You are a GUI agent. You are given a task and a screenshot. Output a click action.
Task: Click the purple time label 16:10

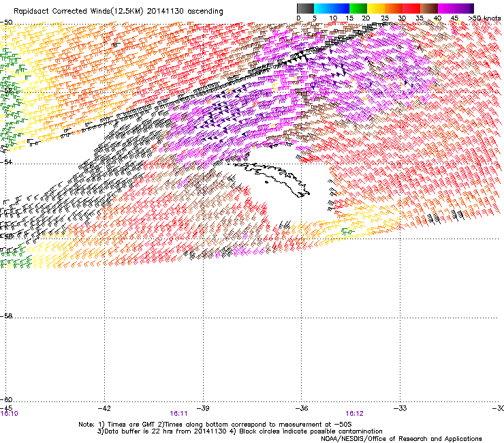9,414
